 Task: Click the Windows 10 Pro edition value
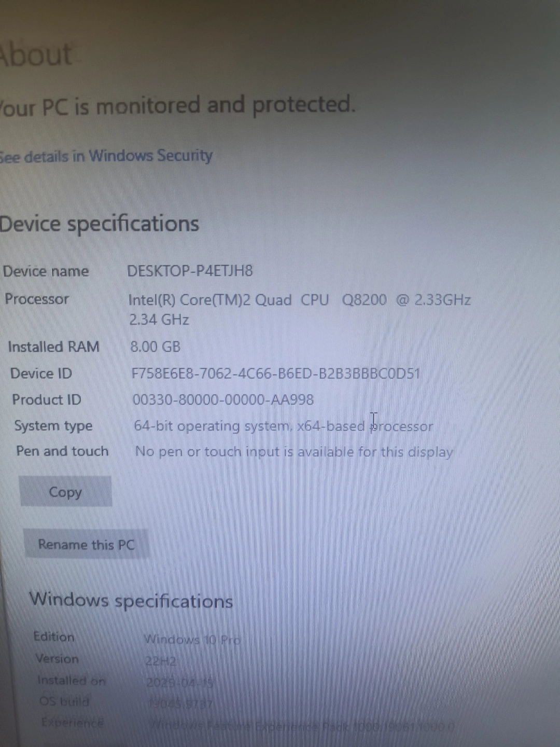point(192,640)
